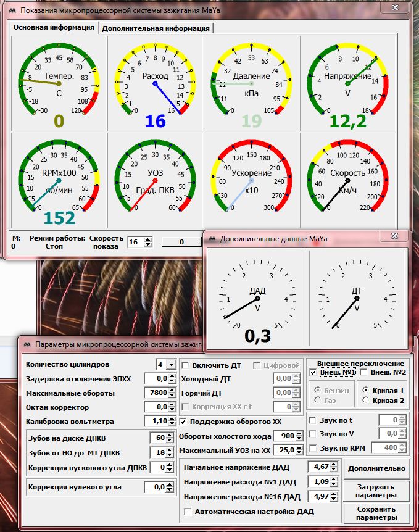The width and height of the screenshot is (419, 532).
Task: Click the RPMx100 tachometer gauge
Action: [59, 180]
